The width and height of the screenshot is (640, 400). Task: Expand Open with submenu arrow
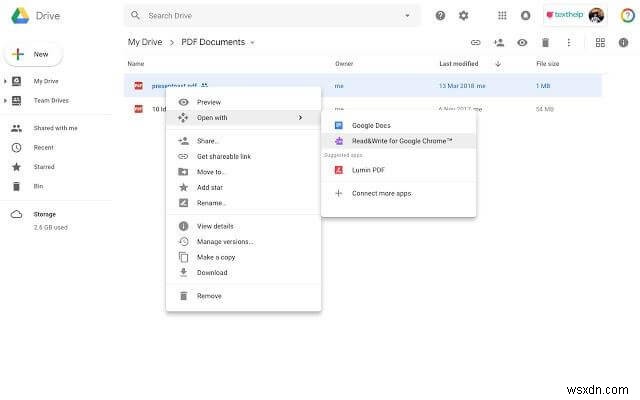(300, 118)
